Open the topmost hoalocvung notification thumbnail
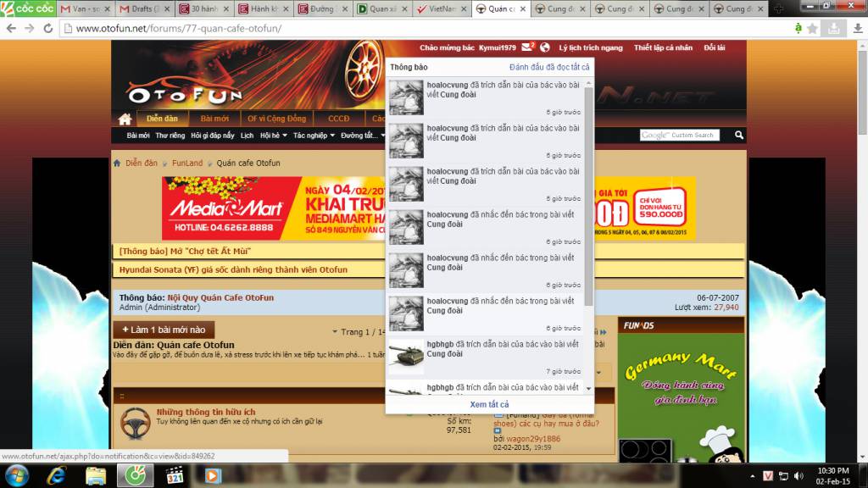This screenshot has width=868, height=488. (x=406, y=97)
